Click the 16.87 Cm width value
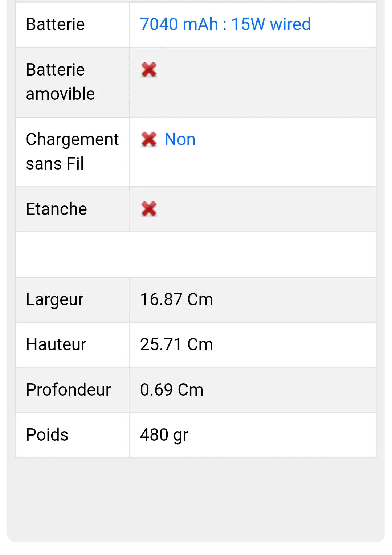392x555 pixels. click(176, 299)
